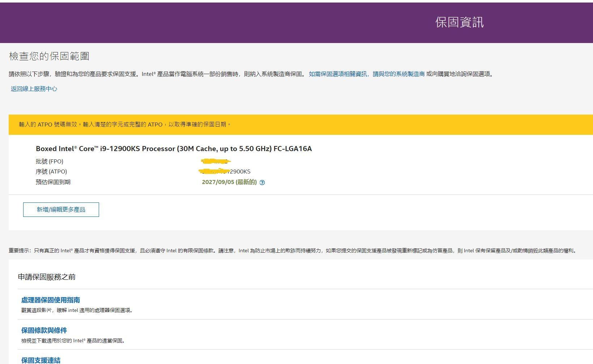Click the 新增/編輯更多產品 button
The image size is (593, 364).
61,209
